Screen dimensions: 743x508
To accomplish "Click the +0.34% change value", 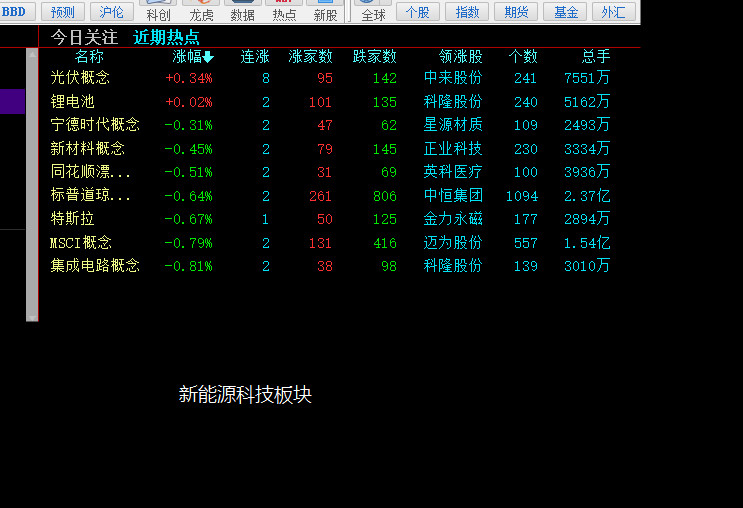I will tap(189, 78).
